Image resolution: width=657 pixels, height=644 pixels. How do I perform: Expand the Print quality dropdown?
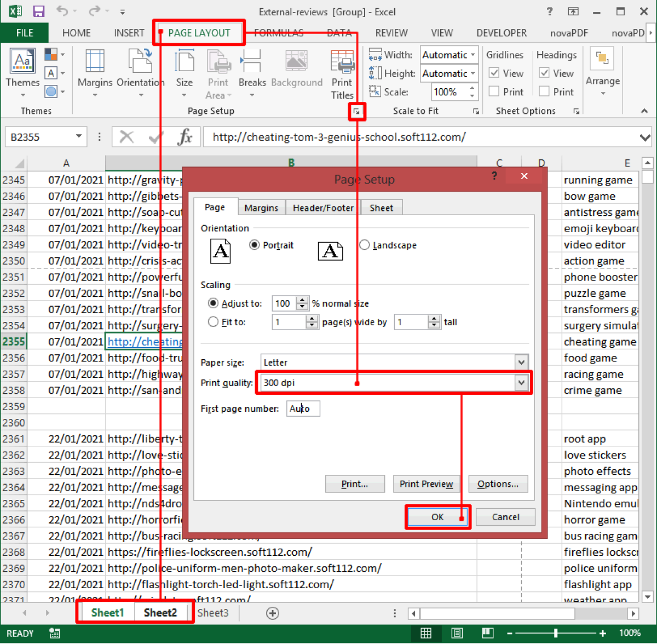point(521,383)
